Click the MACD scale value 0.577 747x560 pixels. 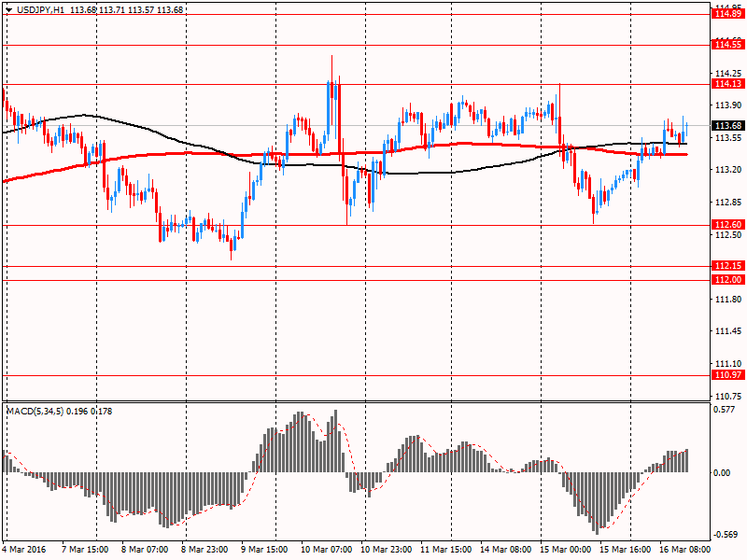click(726, 409)
